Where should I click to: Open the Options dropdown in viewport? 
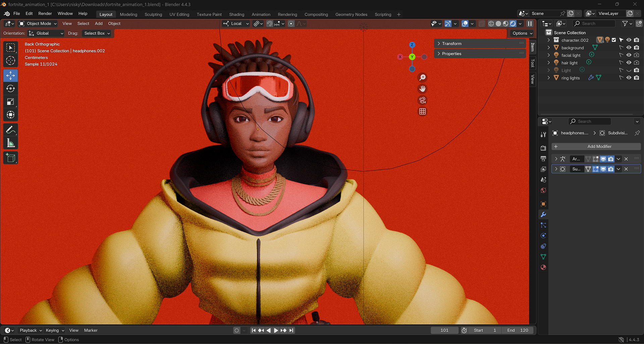click(522, 33)
